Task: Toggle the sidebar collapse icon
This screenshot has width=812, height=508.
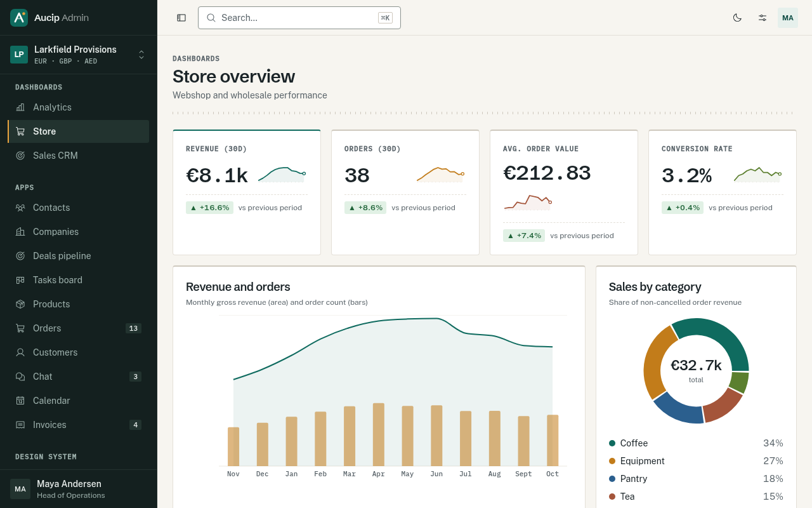Action: [181, 18]
